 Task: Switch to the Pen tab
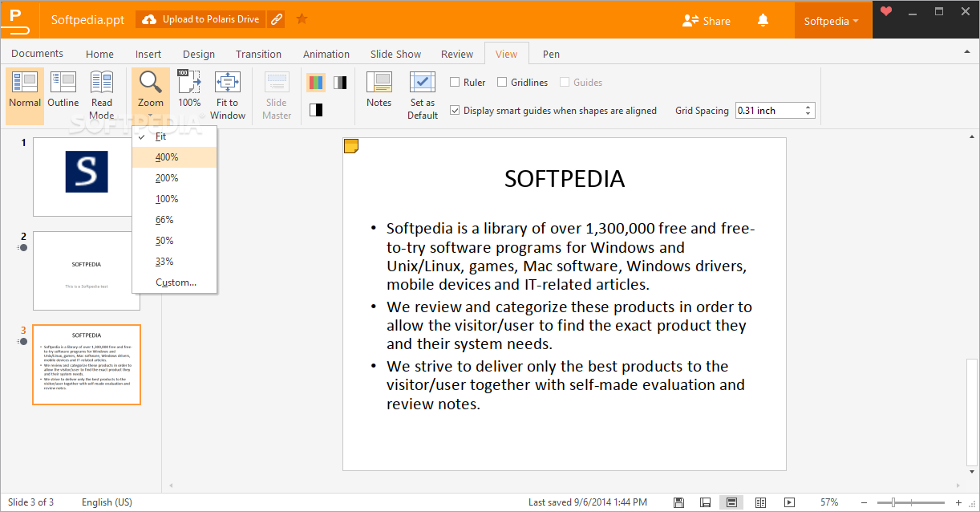pyautogui.click(x=551, y=54)
